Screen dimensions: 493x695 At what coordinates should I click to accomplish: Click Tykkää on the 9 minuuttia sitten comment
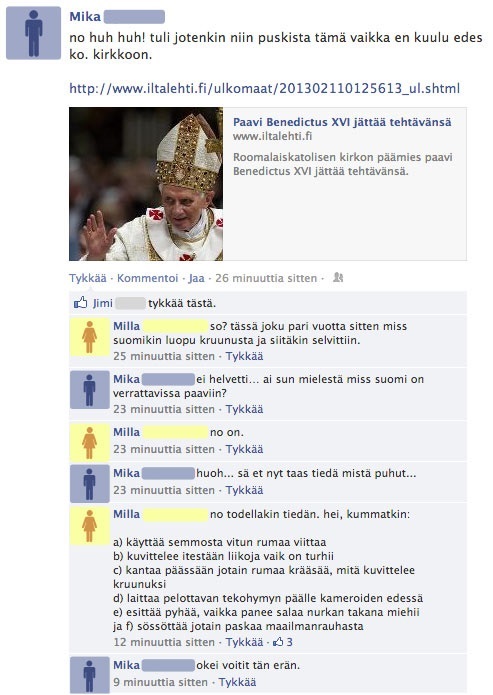pyautogui.click(x=237, y=682)
